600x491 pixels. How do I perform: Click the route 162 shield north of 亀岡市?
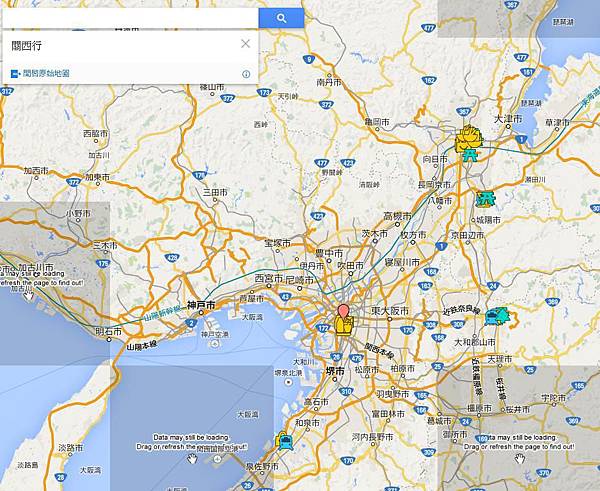(x=429, y=80)
